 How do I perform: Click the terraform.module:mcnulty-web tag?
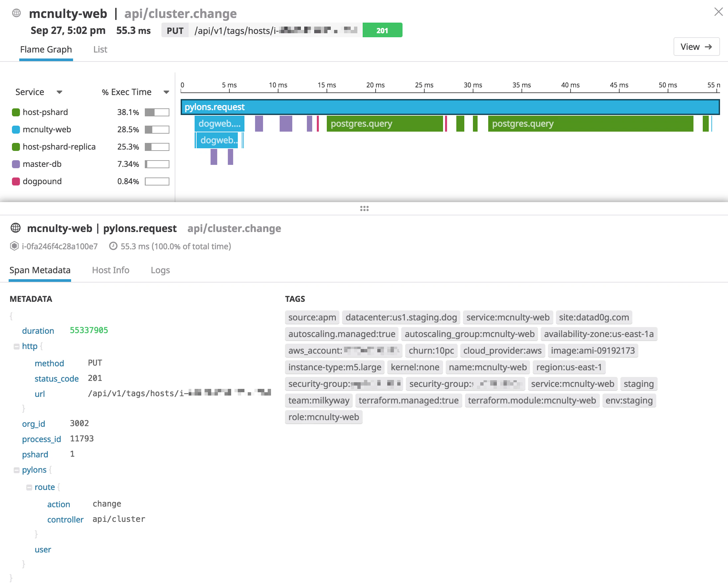532,400
